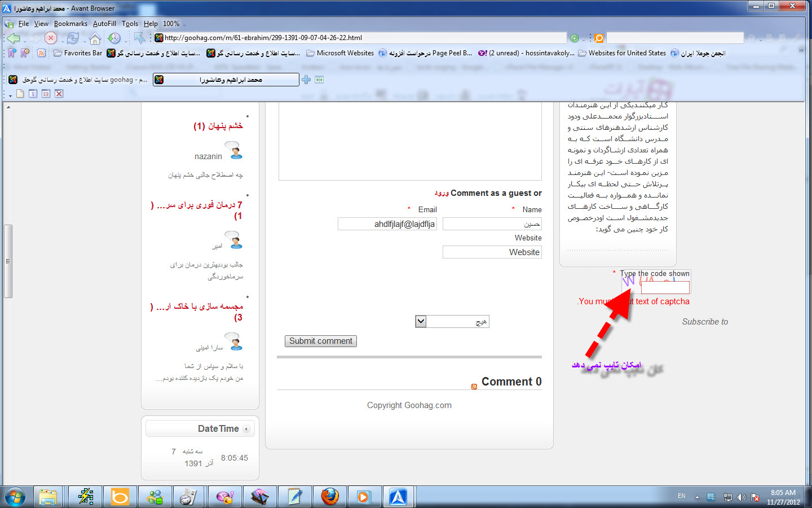
Task: Click the green Go button beside address bar
Action: (x=574, y=38)
